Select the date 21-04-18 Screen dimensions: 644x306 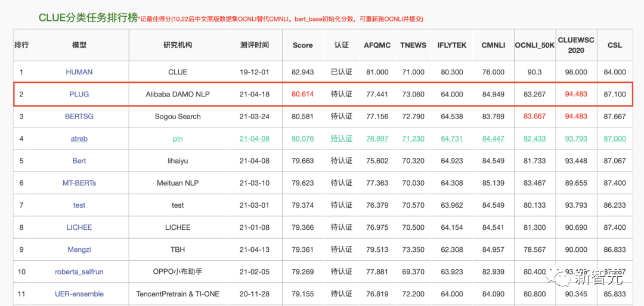pos(254,94)
